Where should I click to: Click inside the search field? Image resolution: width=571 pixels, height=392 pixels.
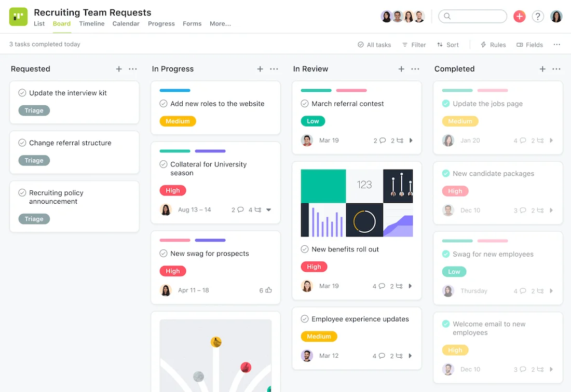(472, 16)
